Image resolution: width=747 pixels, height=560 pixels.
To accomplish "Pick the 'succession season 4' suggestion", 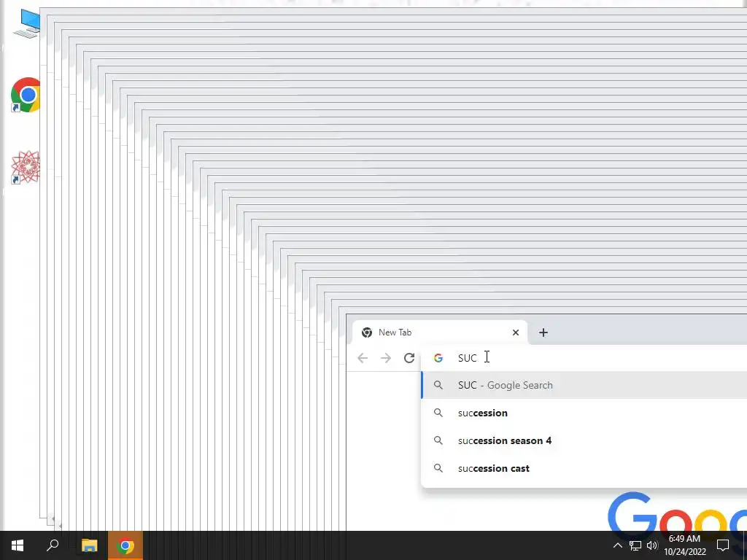I will pyautogui.click(x=584, y=440).
